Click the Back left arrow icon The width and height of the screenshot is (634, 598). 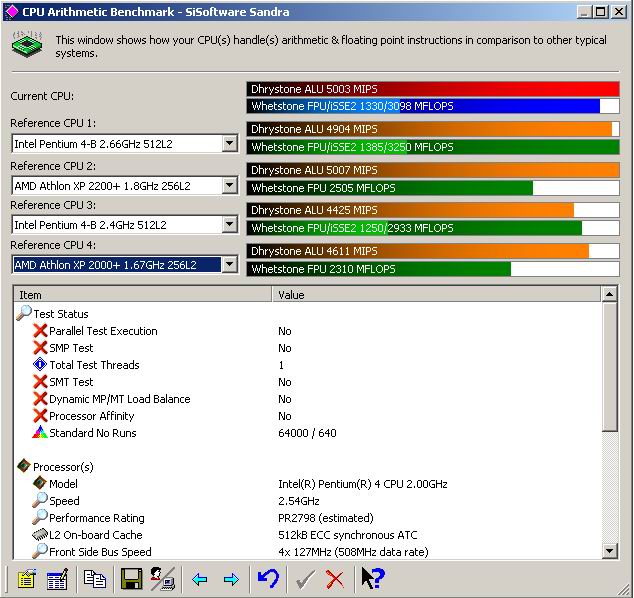200,579
